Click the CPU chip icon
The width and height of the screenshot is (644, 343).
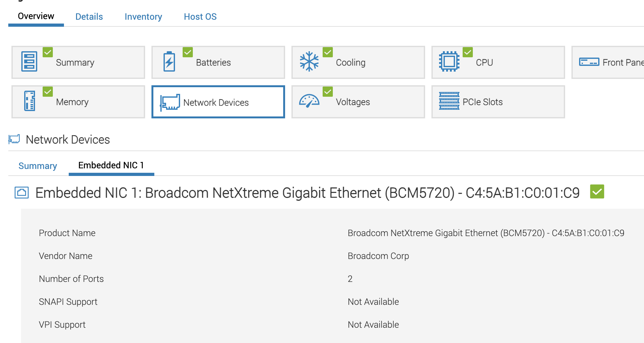click(449, 61)
